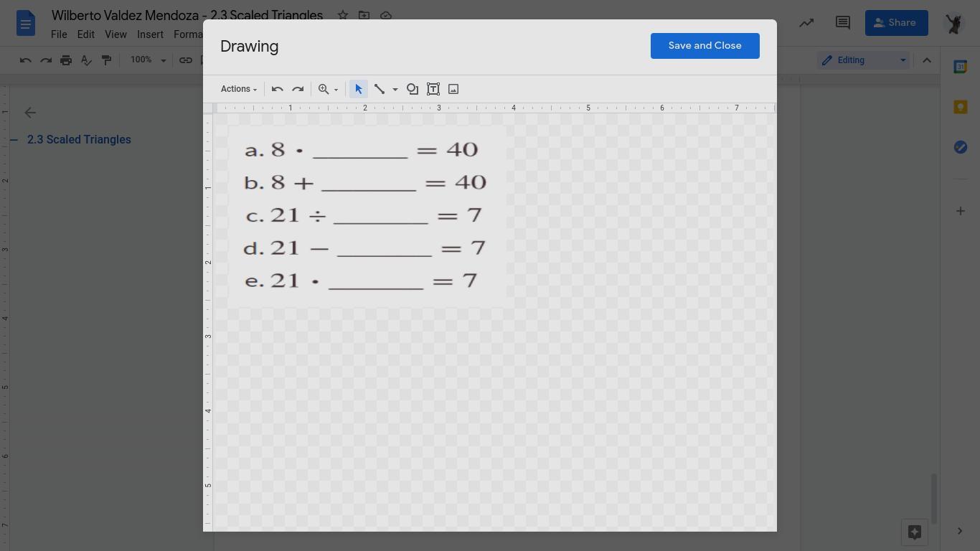980x551 pixels.
Task: Insert an image into the drawing
Action: tap(453, 89)
